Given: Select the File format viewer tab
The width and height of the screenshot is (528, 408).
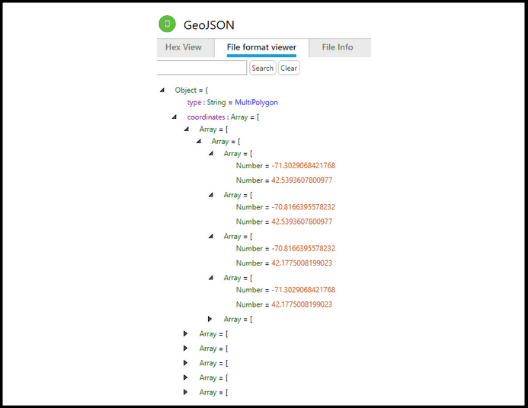Looking at the screenshot, I should [x=261, y=47].
